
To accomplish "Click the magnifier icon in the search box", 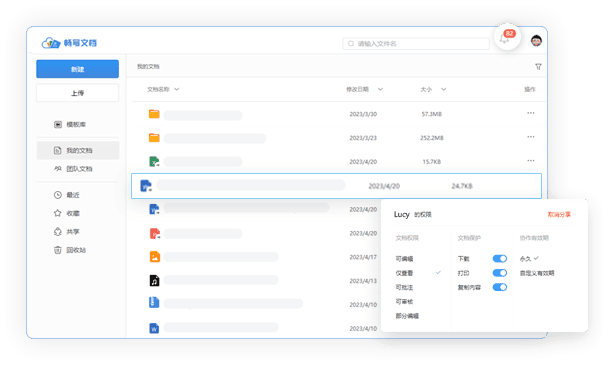I will pyautogui.click(x=351, y=43).
